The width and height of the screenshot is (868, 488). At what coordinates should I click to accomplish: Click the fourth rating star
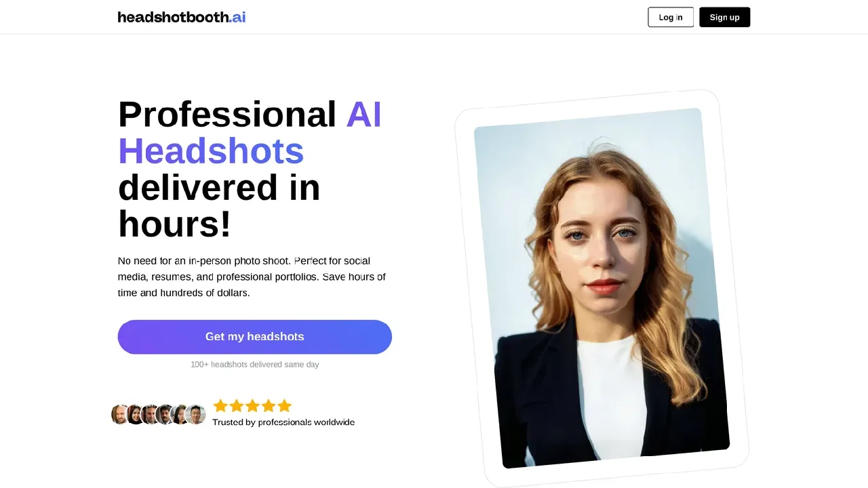click(269, 406)
